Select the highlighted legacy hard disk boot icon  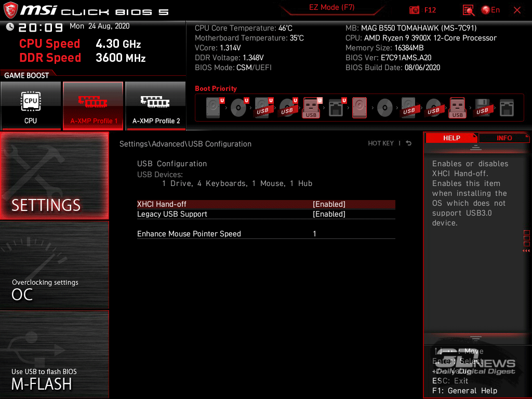pos(360,108)
